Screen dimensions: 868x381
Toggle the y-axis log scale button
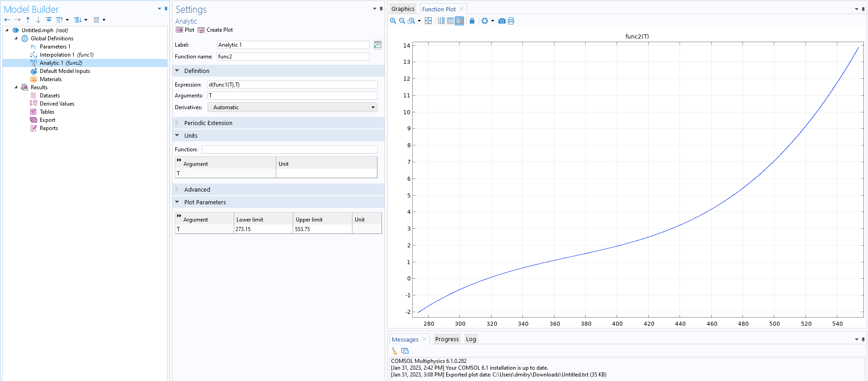pos(450,21)
